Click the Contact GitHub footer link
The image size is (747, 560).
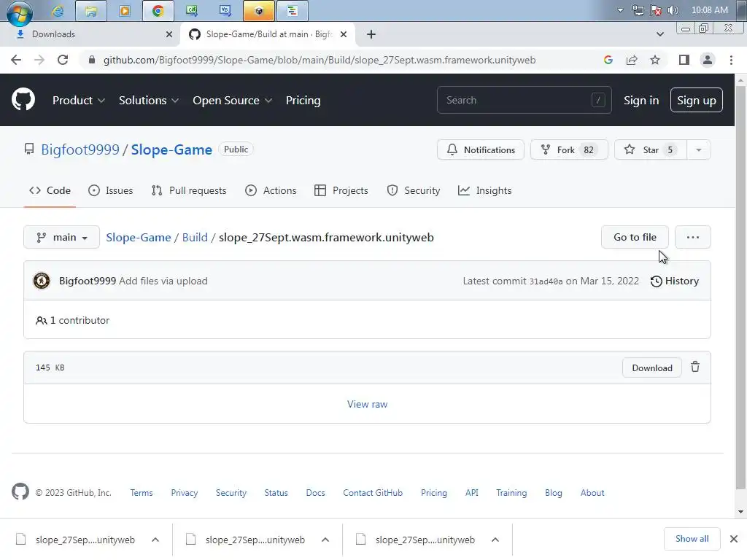coord(373,493)
